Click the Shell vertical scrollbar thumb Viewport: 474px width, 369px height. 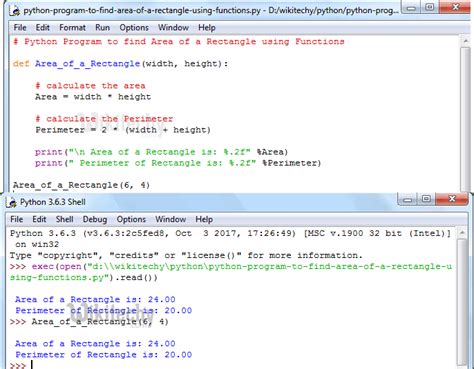click(x=462, y=301)
